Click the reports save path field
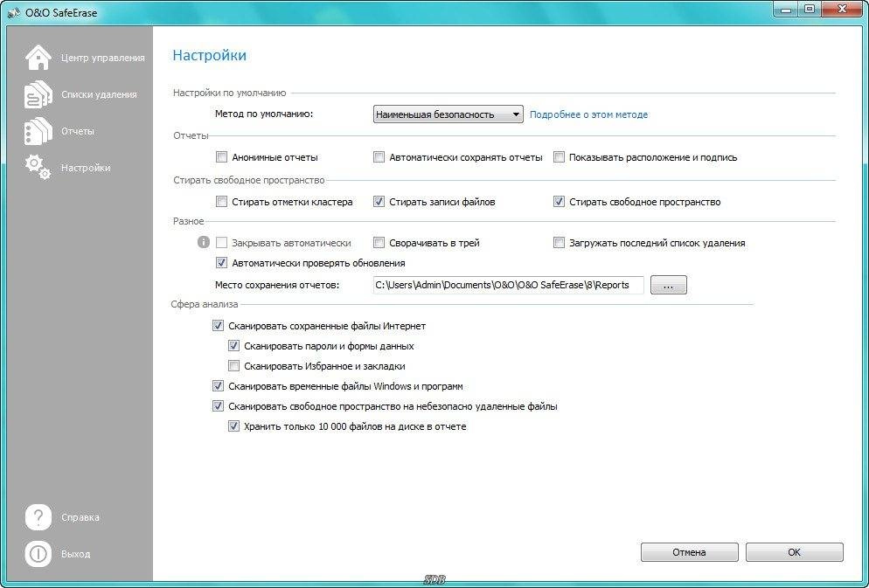 pos(508,285)
